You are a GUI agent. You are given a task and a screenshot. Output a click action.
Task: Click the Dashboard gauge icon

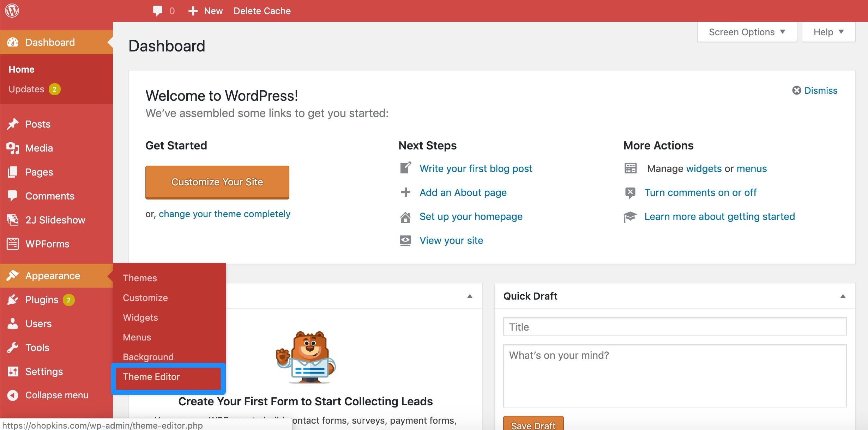[x=13, y=42]
